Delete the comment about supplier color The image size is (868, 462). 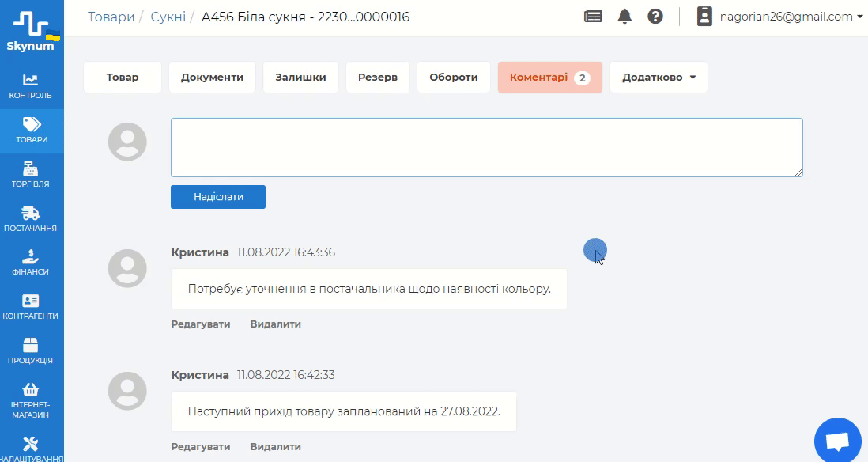(275, 324)
